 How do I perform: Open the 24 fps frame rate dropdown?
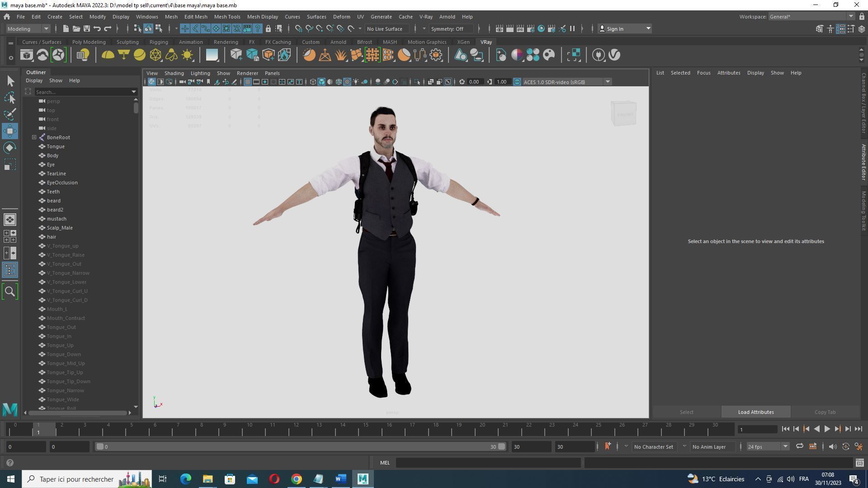pyautogui.click(x=767, y=447)
